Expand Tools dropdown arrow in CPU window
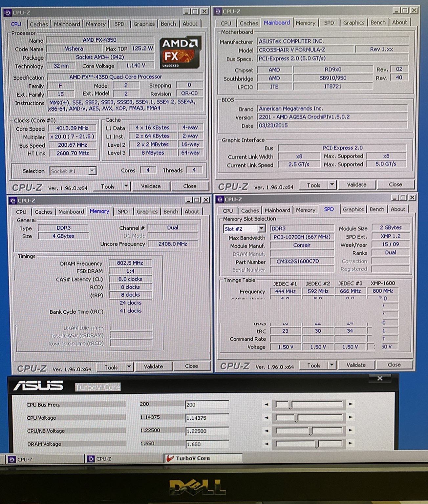 (x=126, y=186)
